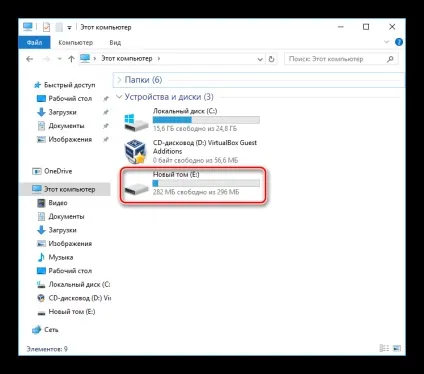The image size is (424, 374).
Task: Open pinned Изображения under quick access
Action: [x=70, y=139]
